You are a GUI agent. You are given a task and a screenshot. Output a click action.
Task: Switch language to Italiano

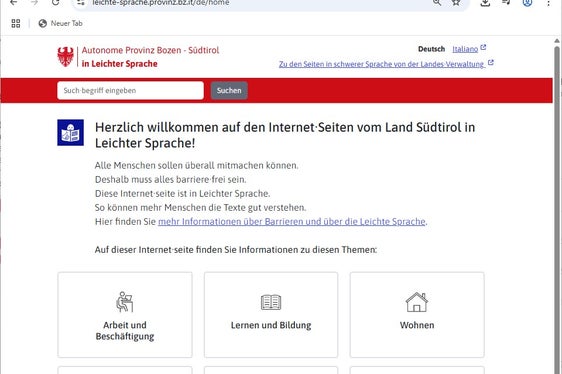point(465,49)
